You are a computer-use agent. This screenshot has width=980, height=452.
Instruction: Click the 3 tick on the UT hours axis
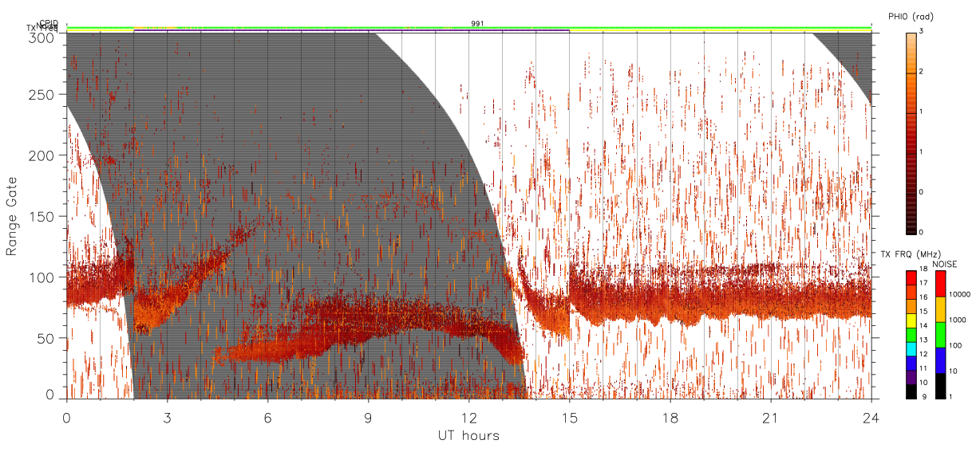(167, 418)
